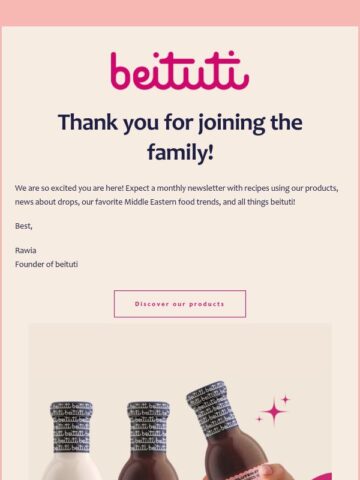This screenshot has width=360, height=480.
Task: Click the small sparkle above the large star
Action: (x=285, y=399)
